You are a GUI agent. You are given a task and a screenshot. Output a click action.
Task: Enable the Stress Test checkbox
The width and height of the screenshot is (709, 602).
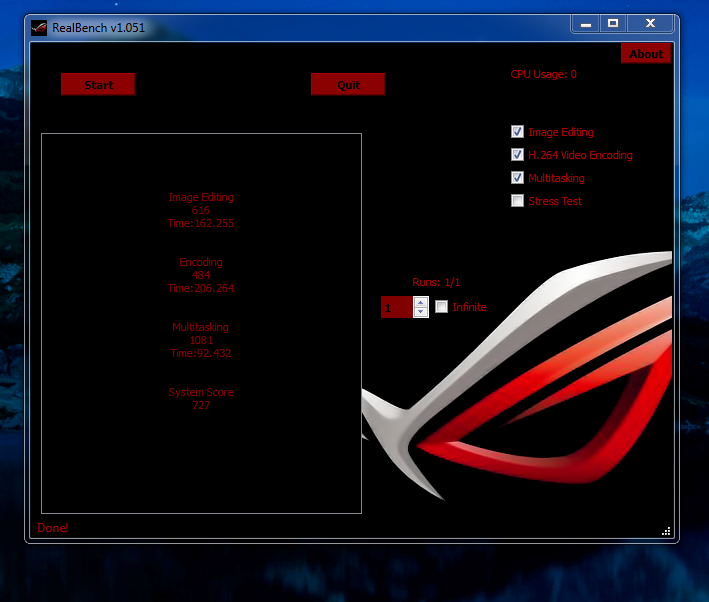click(x=517, y=200)
